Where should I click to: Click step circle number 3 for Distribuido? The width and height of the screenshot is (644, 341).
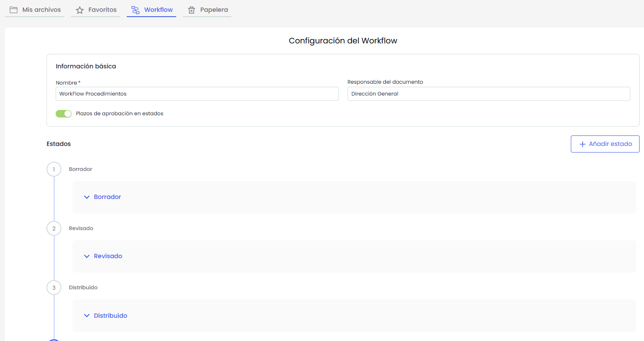click(x=54, y=288)
